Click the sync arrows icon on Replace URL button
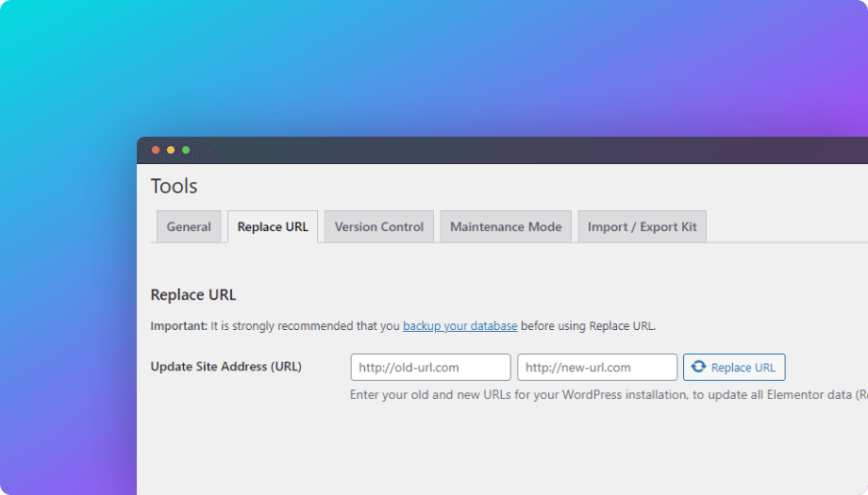This screenshot has width=868, height=495. point(699,368)
